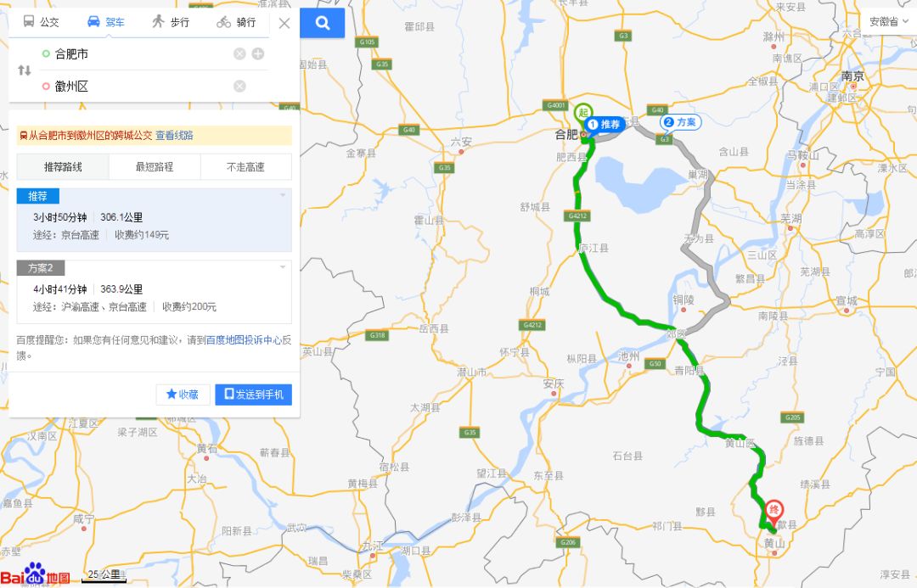Clear the 合肥市 start field
Viewport: 917px width, 588px height.
tap(239, 53)
